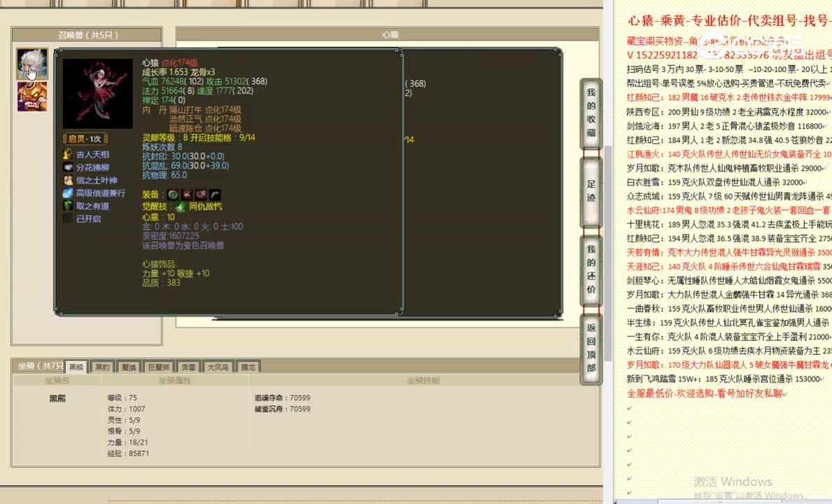Switch to the 奔雷 mount tab
Screen dimensions: 832x504
(x=188, y=367)
